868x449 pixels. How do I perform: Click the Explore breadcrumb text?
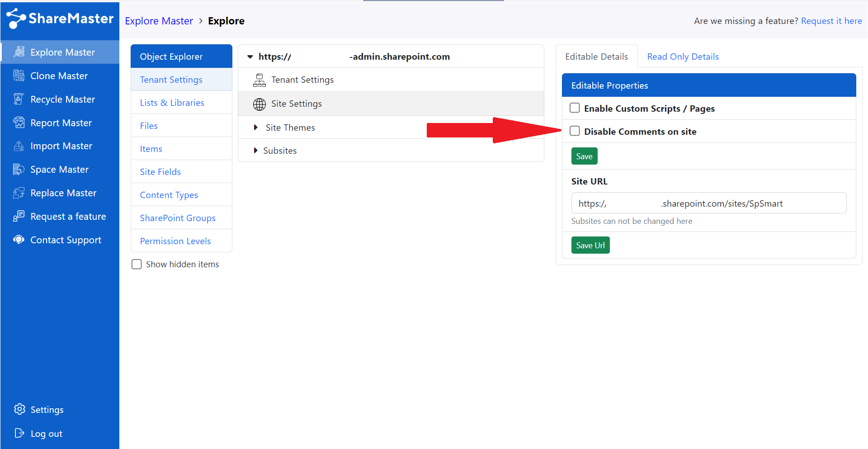(x=226, y=21)
